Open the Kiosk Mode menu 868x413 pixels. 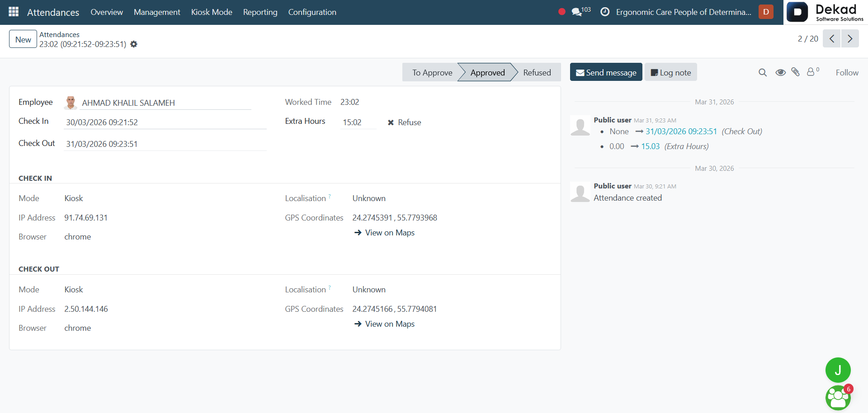pos(212,12)
